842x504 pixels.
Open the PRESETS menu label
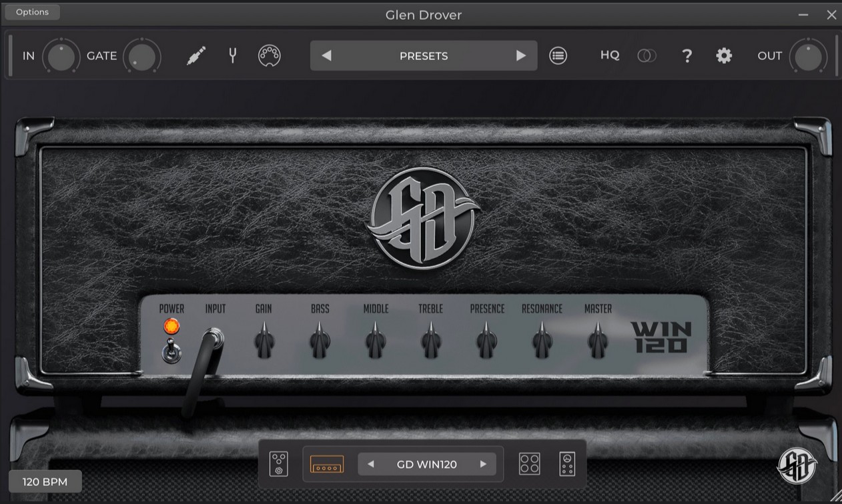[x=424, y=56]
